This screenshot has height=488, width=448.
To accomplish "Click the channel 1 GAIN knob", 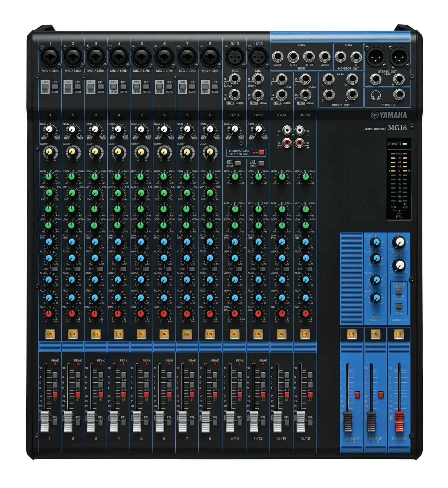I will pos(49,130).
